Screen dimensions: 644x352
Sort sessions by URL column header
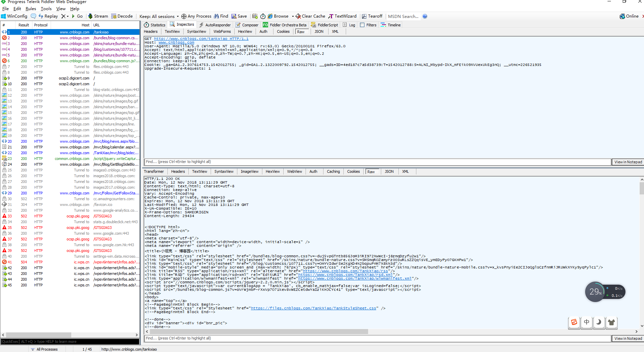(115, 25)
